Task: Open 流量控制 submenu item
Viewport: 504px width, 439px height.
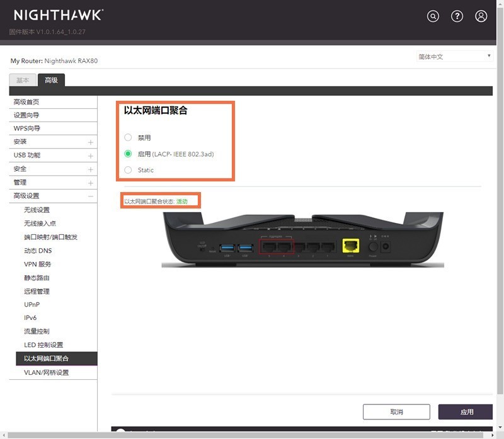Action: 37,331
